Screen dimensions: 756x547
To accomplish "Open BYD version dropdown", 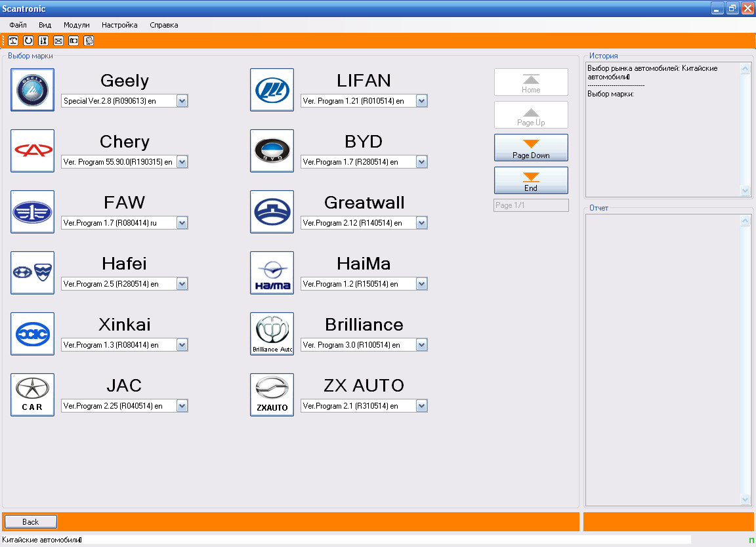I will 421,162.
